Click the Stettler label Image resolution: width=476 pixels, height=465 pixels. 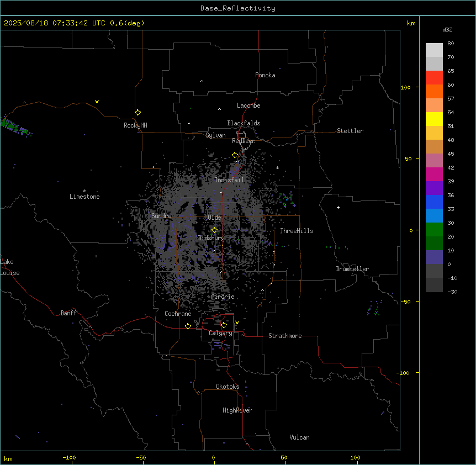pyautogui.click(x=350, y=131)
